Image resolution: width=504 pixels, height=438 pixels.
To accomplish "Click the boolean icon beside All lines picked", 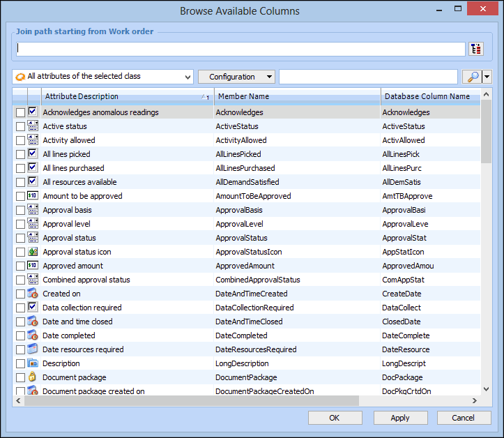I will pyautogui.click(x=33, y=154).
